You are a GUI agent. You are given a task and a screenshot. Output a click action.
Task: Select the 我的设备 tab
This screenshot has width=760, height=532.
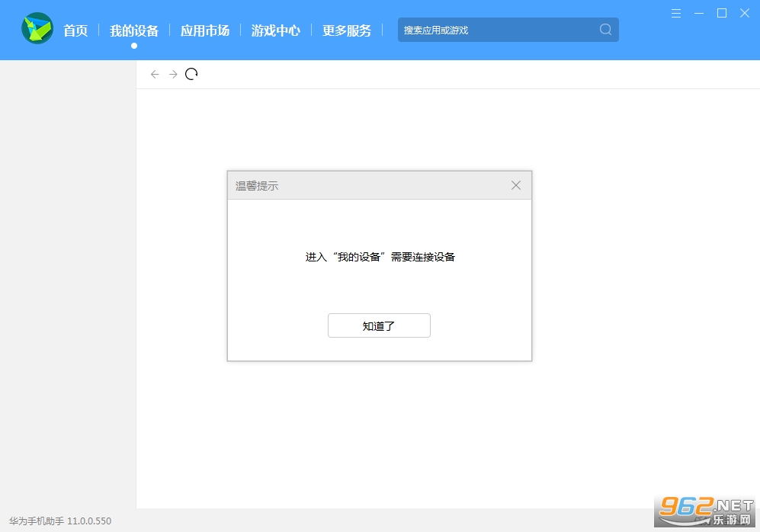[x=134, y=30]
